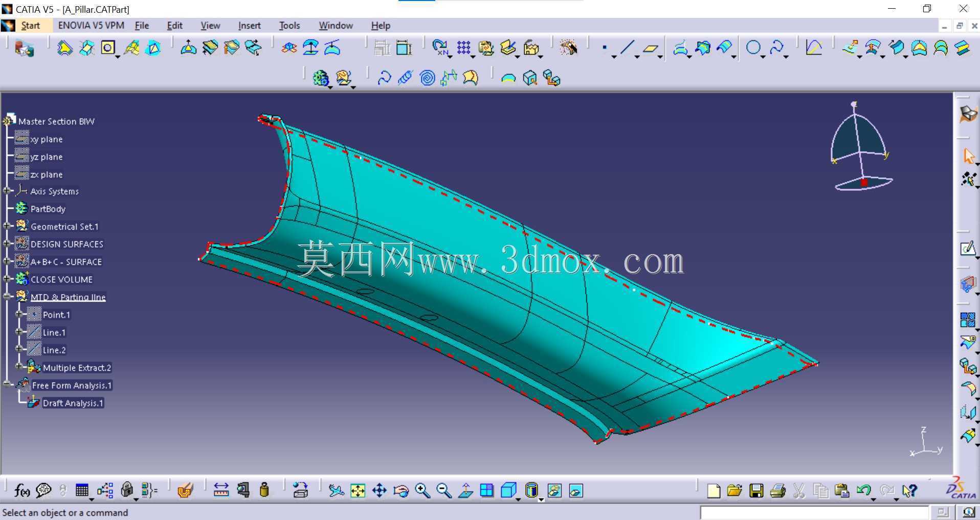Image resolution: width=980 pixels, height=520 pixels.
Task: Open the view mode cube dropdown arrow
Action: pyautogui.click(x=518, y=499)
